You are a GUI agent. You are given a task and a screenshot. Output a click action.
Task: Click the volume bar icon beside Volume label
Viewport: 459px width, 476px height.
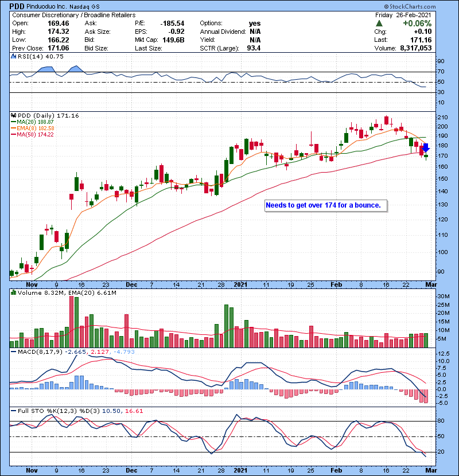(x=13, y=292)
